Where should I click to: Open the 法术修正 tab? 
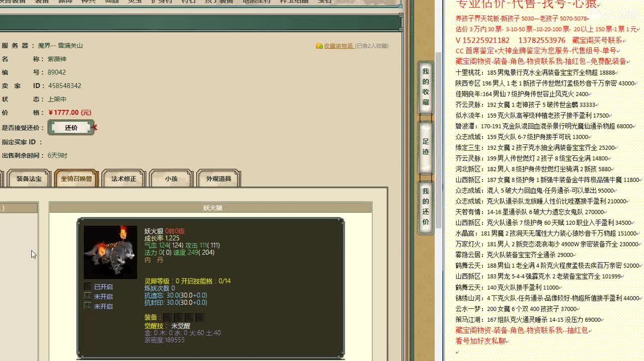click(124, 178)
